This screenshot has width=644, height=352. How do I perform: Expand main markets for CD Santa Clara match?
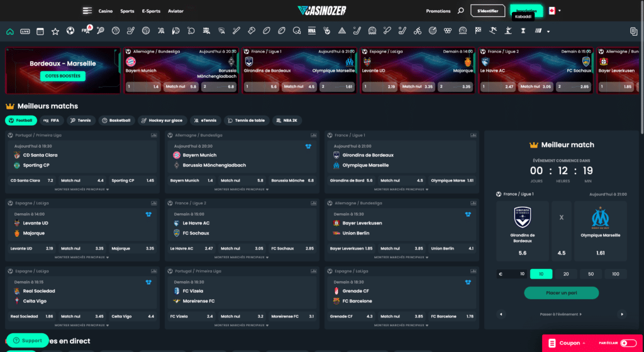82,190
